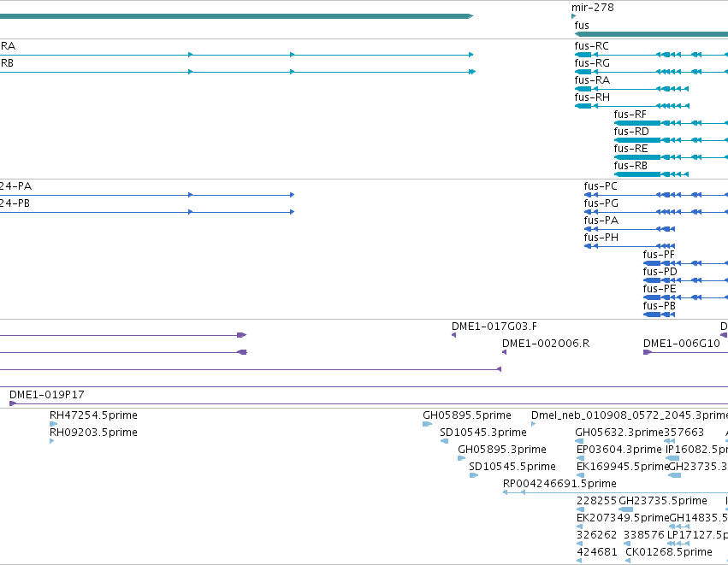Click the DME1-002O06.R feature arrow glyph
The image size is (728, 565).
(504, 352)
